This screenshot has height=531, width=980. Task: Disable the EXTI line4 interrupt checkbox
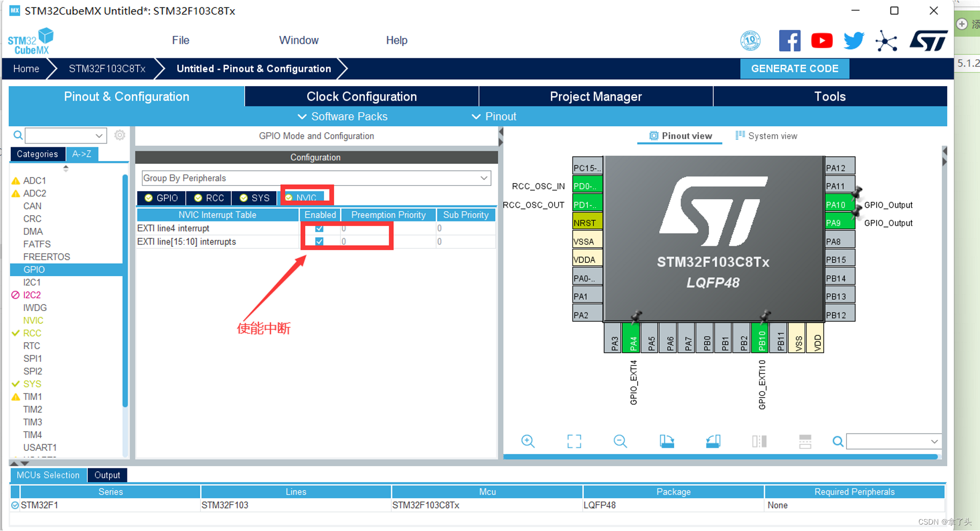319,227
